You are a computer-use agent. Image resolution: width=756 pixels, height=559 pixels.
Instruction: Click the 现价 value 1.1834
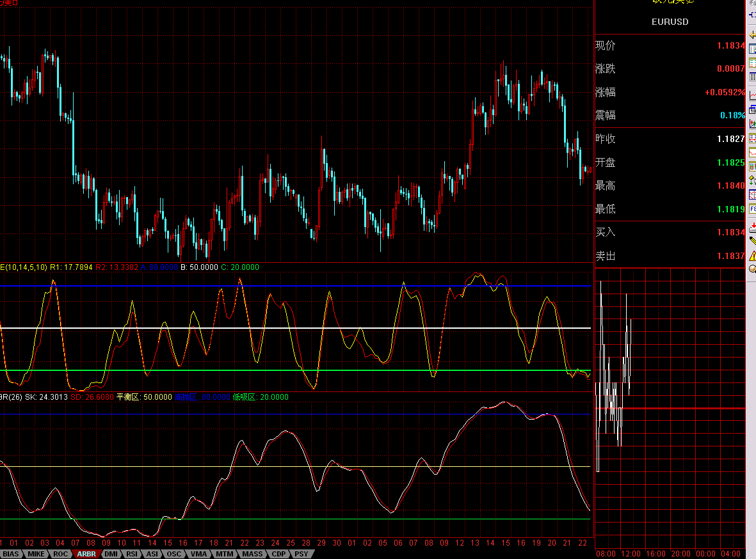(730, 46)
